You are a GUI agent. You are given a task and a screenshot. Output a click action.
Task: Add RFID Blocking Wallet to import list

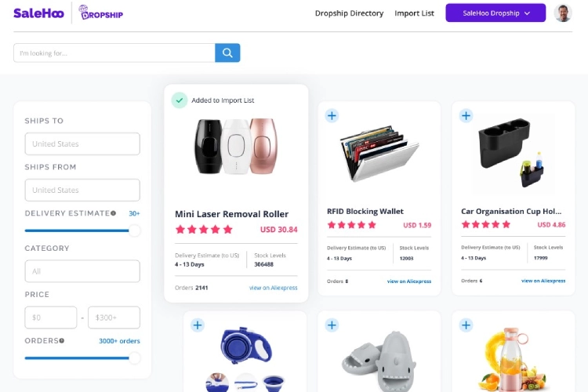click(332, 115)
